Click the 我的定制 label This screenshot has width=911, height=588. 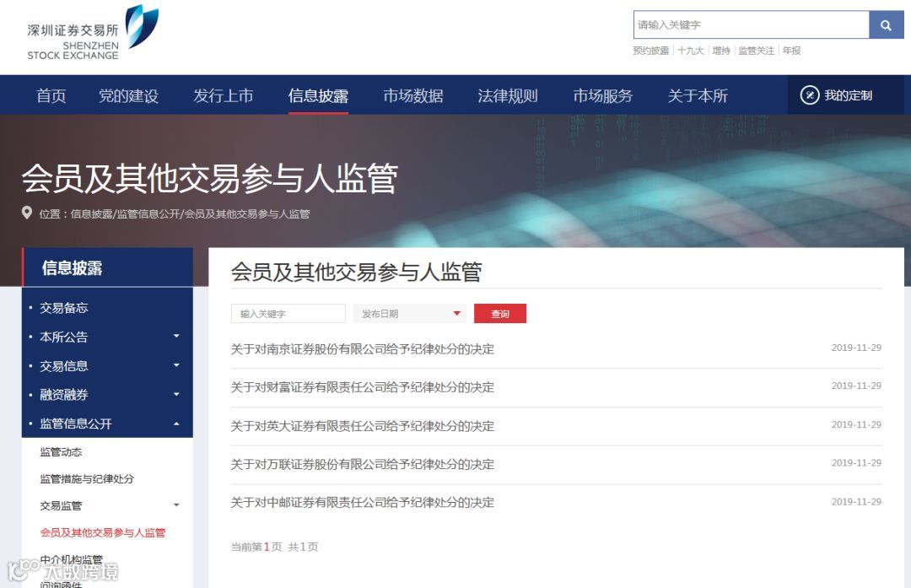point(849,95)
